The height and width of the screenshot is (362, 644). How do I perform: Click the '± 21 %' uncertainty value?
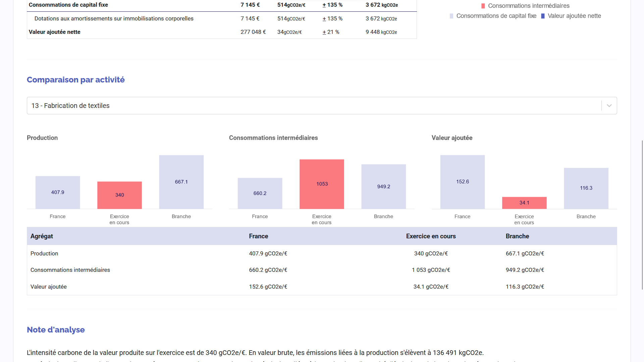click(331, 32)
